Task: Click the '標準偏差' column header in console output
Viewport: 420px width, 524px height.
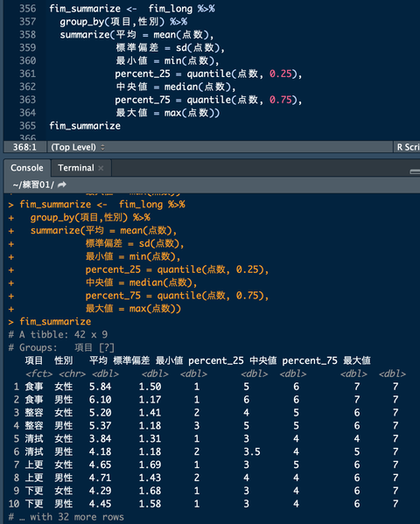Action: click(x=131, y=360)
